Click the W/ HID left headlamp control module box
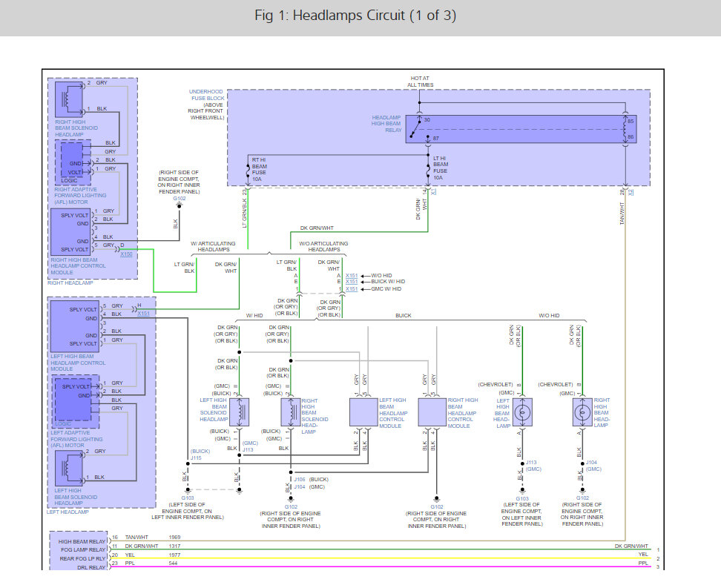Screen dimensions: 721x588 (363, 412)
